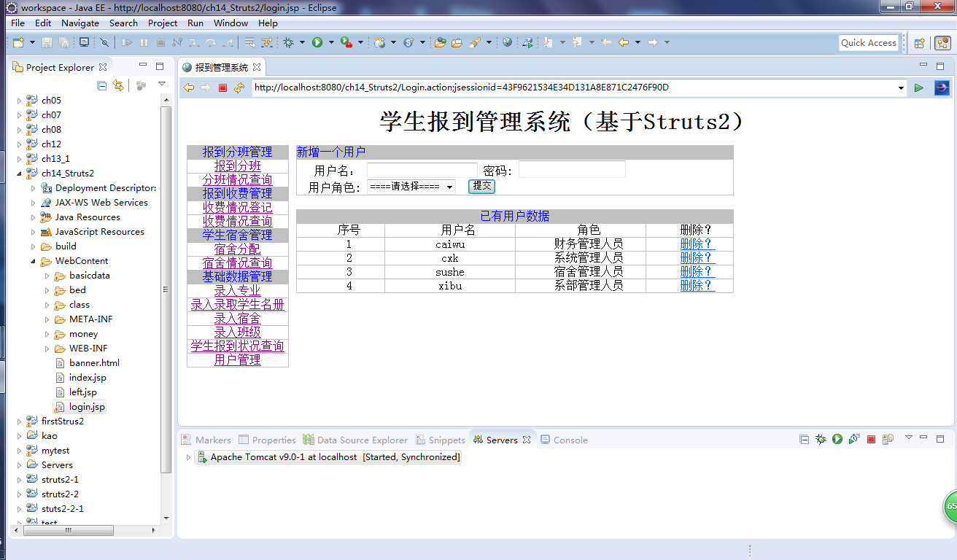Click the Save icon in the toolbar

tap(47, 42)
